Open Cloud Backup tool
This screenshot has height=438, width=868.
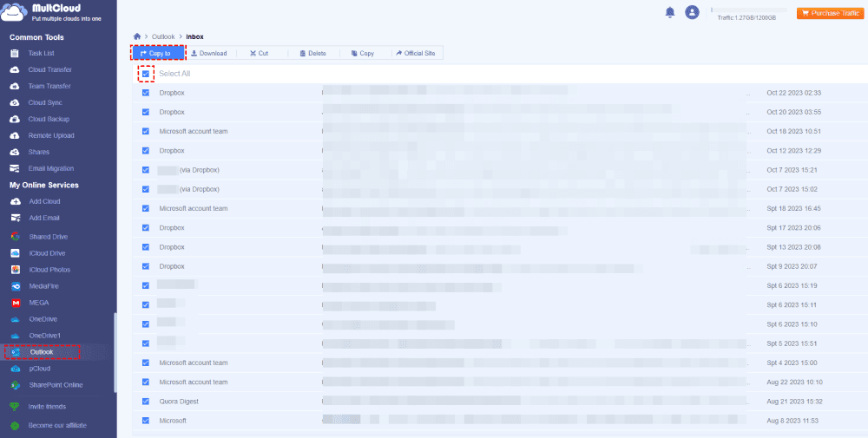click(49, 119)
